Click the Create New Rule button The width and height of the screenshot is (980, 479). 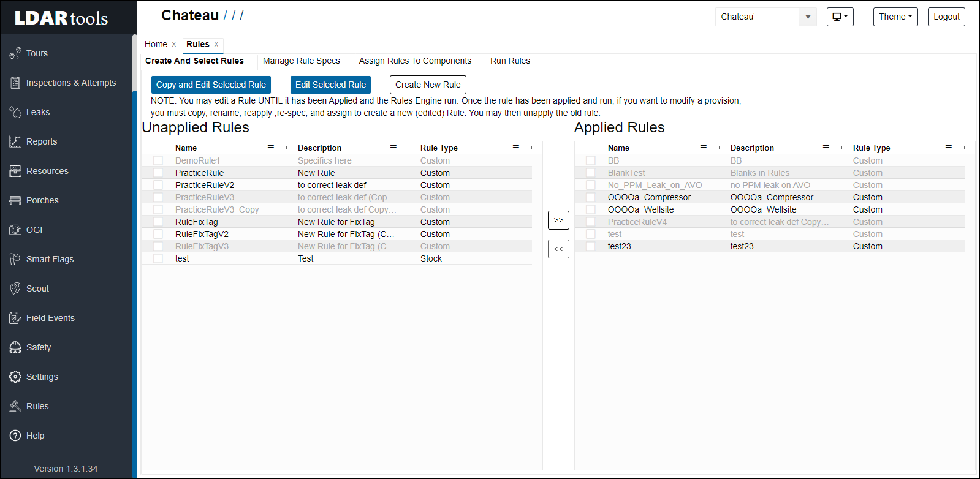coord(428,85)
